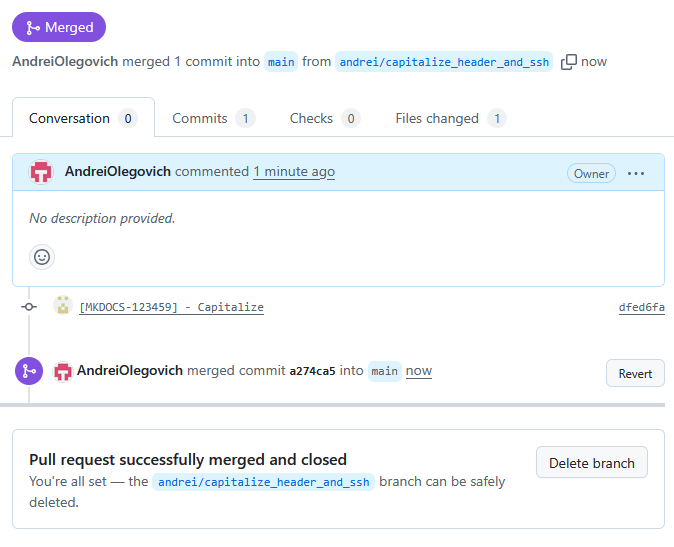Screen dimensions: 674x547
Task: Click AndreiOlegovich avatar in the comment header
Action: (x=41, y=172)
